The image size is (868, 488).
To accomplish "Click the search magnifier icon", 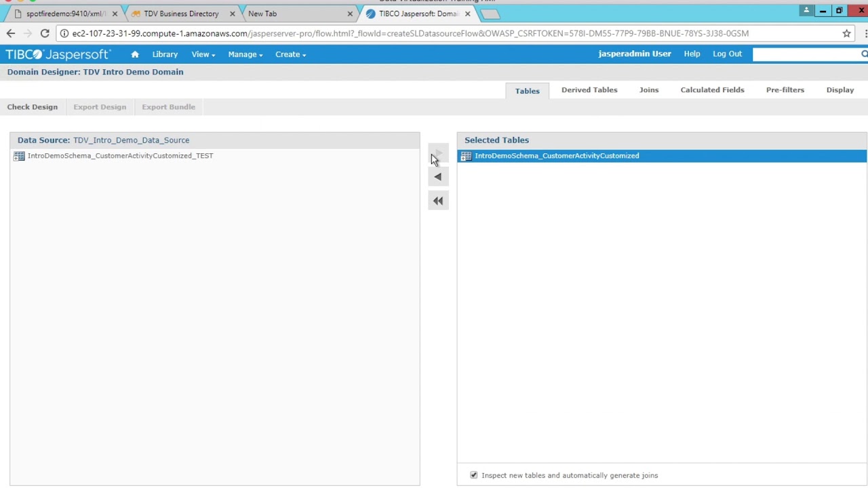I will click(x=864, y=54).
